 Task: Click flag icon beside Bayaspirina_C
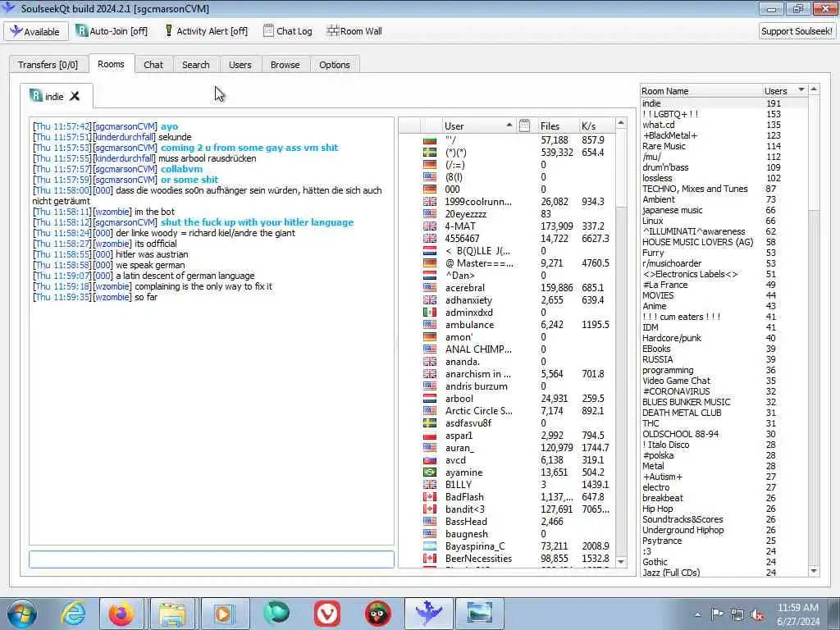click(430, 546)
